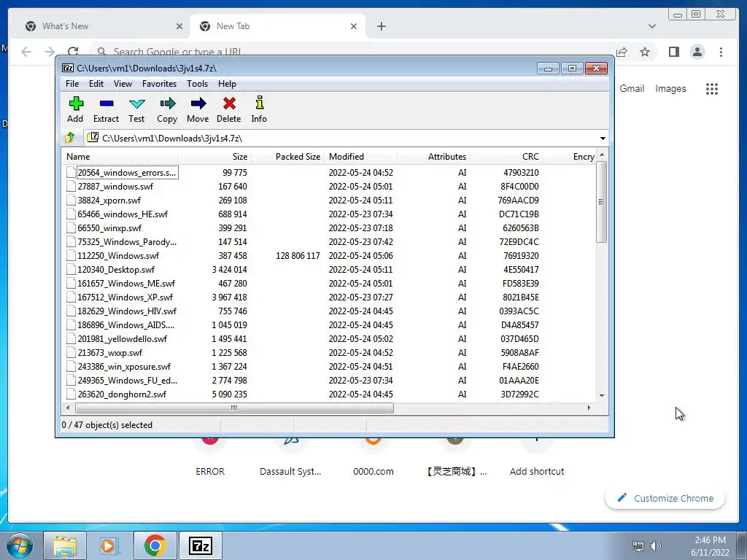Viewport: 747px width, 560px height.
Task: Click the share page icon in Chrome
Action: [x=622, y=52]
